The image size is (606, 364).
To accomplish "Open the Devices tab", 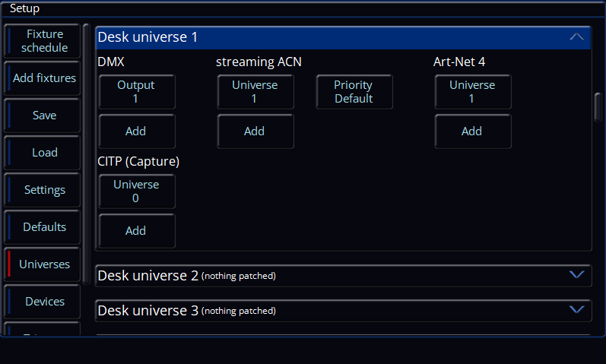I will (x=43, y=302).
